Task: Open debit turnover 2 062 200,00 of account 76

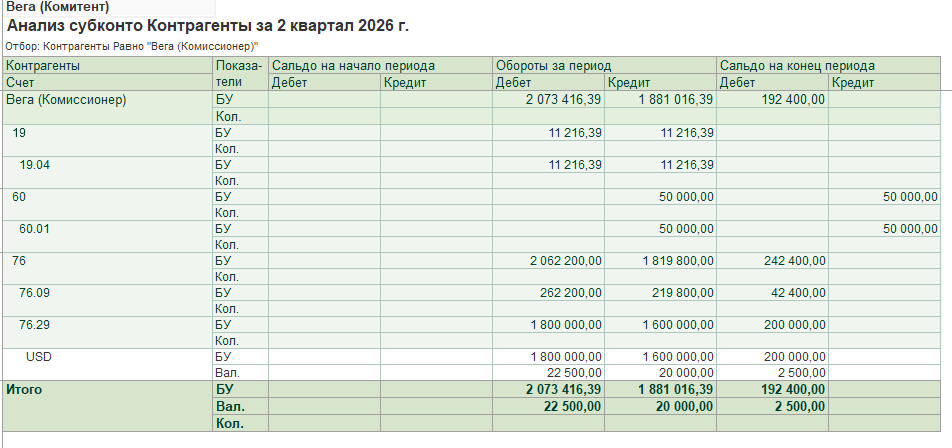Action: 565,260
